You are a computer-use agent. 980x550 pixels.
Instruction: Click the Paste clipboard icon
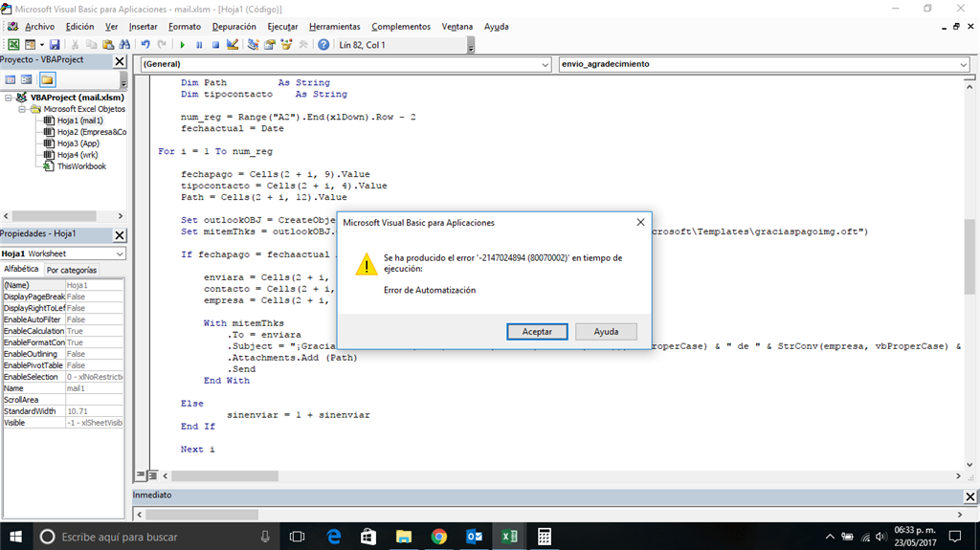pyautogui.click(x=108, y=44)
